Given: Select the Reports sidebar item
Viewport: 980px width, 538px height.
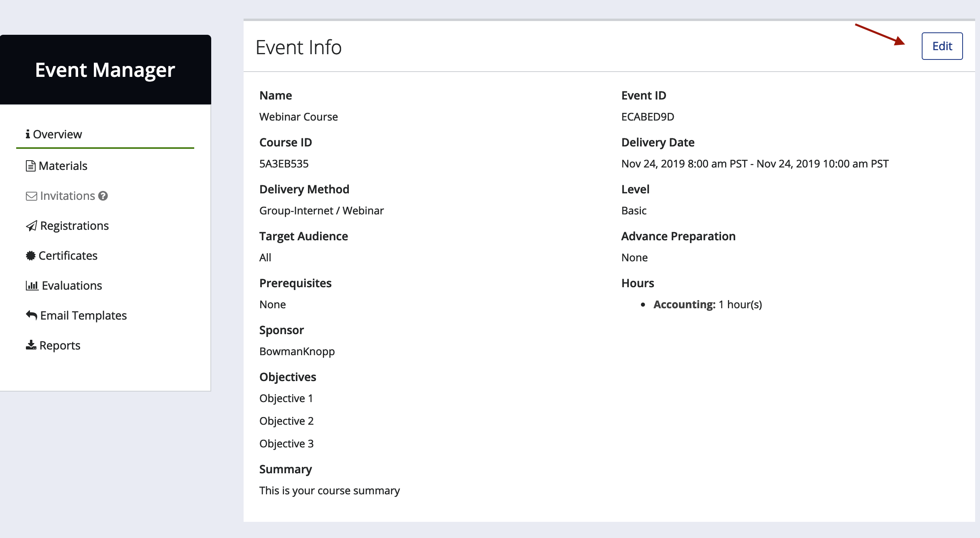Looking at the screenshot, I should [x=60, y=345].
